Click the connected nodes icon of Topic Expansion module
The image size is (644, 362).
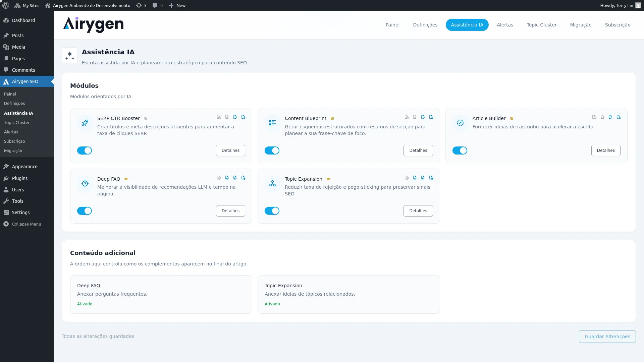point(272,183)
